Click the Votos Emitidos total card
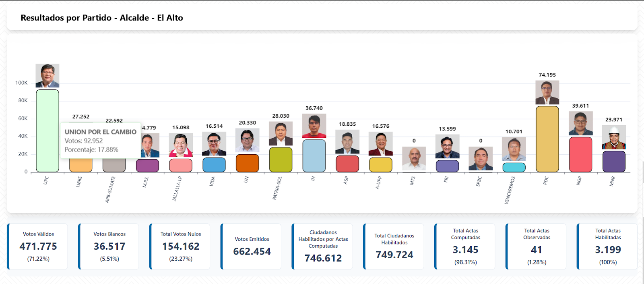This screenshot has width=644, height=284. coord(252,247)
